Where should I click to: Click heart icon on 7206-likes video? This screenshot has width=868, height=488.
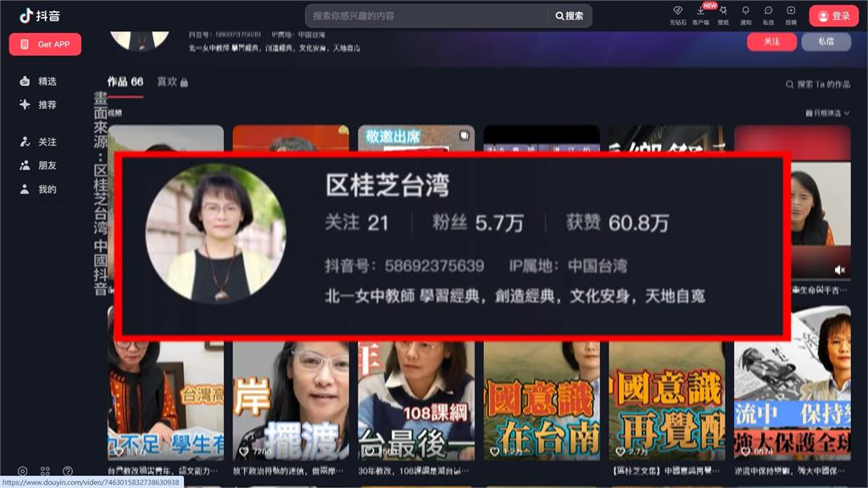[x=243, y=452]
